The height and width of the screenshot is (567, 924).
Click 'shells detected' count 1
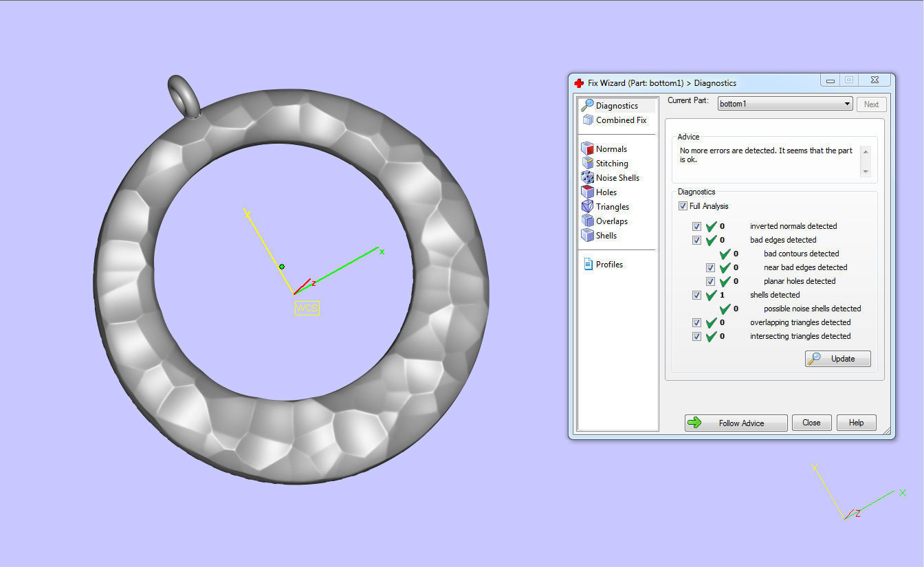tap(722, 295)
